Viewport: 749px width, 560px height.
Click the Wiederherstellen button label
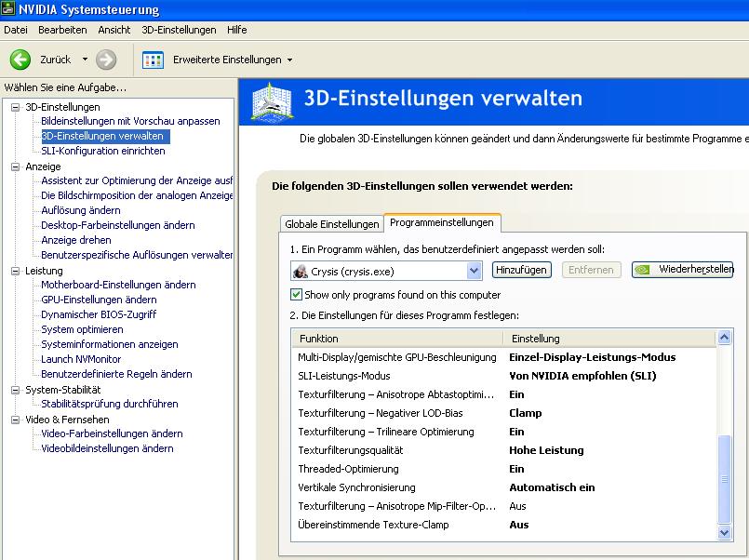click(x=696, y=269)
